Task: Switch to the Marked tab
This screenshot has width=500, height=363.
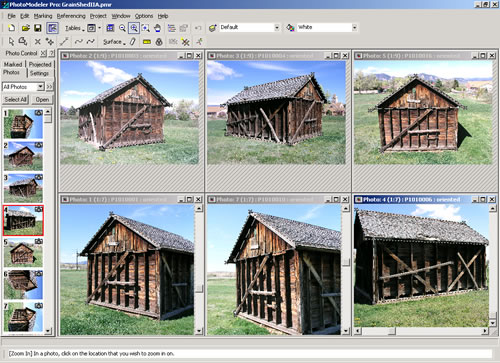Action: (x=13, y=64)
